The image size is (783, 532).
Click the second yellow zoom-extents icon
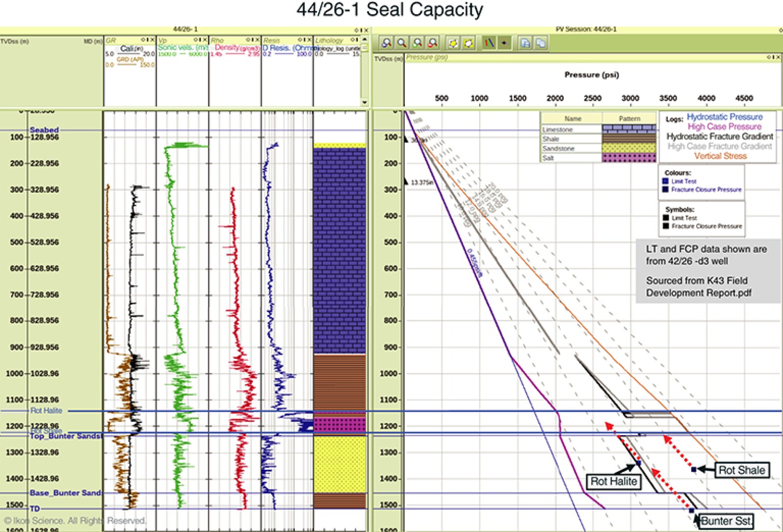[468, 42]
